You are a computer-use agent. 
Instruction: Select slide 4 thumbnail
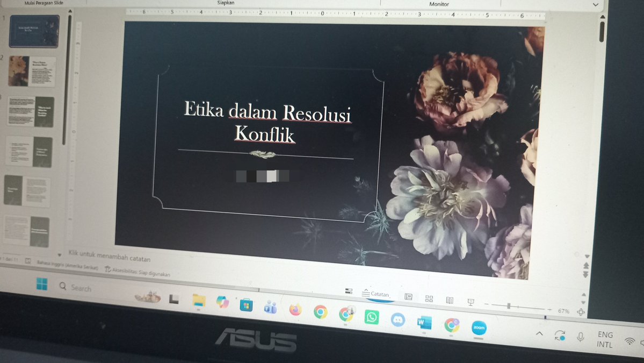click(x=29, y=152)
